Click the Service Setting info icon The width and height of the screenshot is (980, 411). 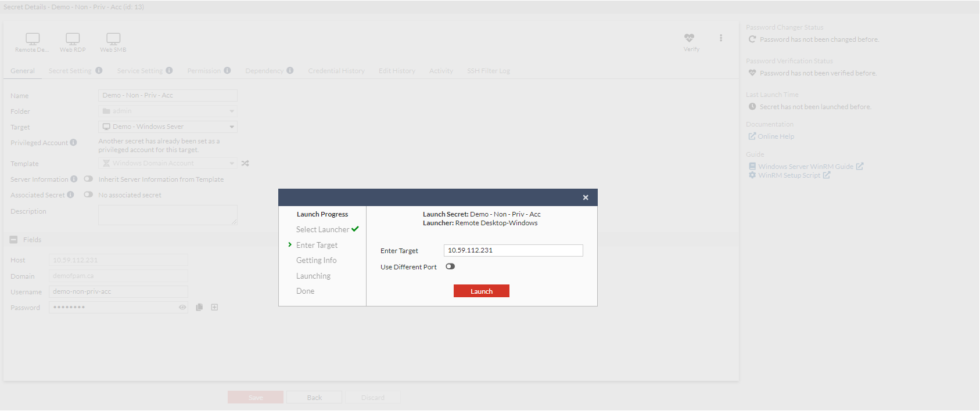pos(169,70)
